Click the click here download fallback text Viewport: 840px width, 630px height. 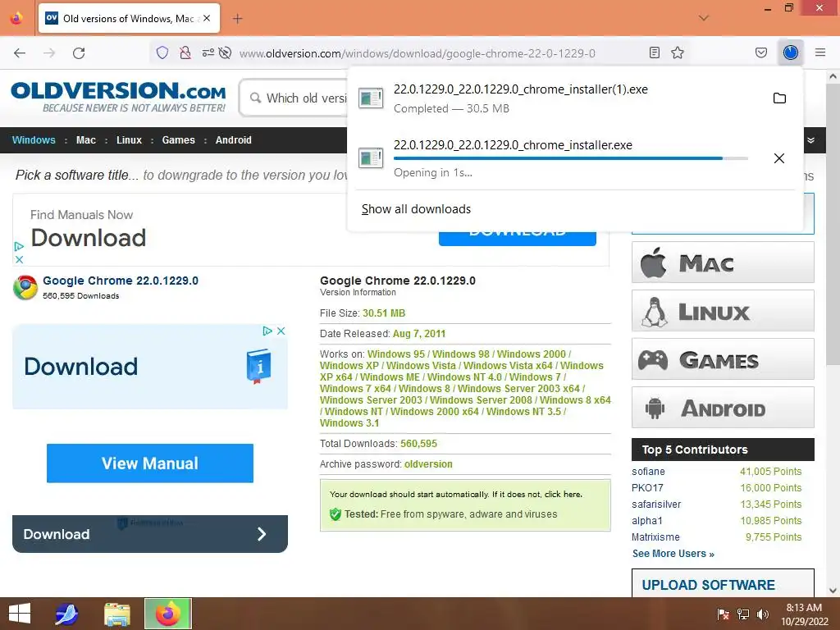pos(563,495)
